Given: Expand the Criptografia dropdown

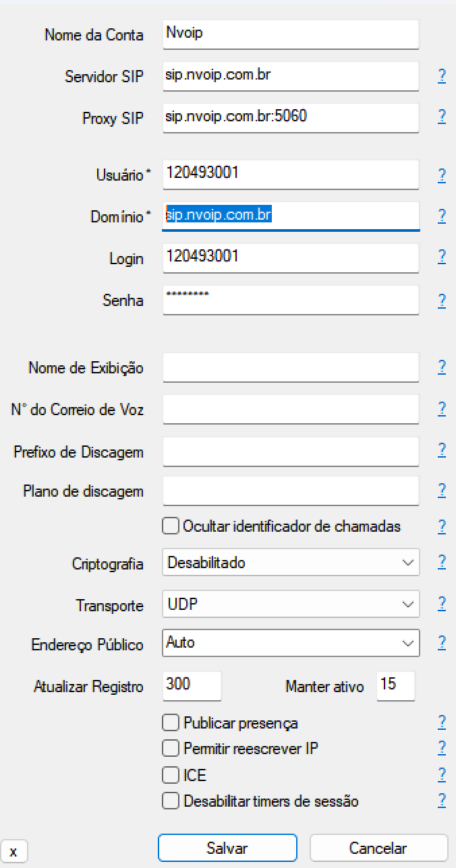Looking at the screenshot, I should pyautogui.click(x=291, y=562).
